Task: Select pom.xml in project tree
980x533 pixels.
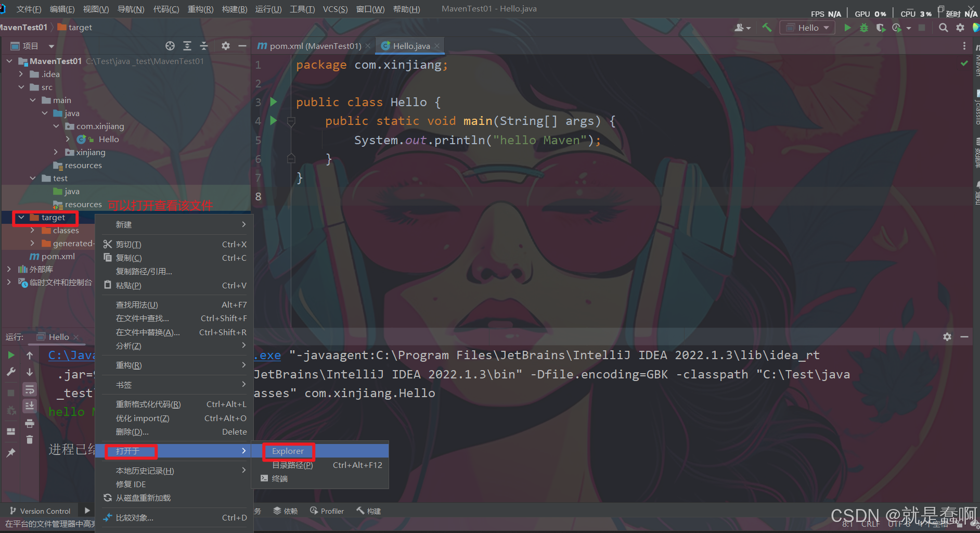Action: point(58,256)
